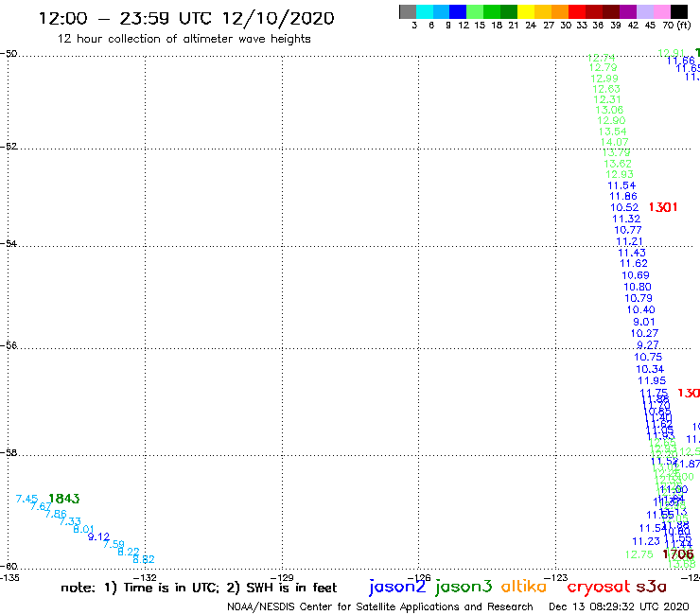
Task: Click the pure blue legend swatch
Action: pyautogui.click(x=458, y=11)
